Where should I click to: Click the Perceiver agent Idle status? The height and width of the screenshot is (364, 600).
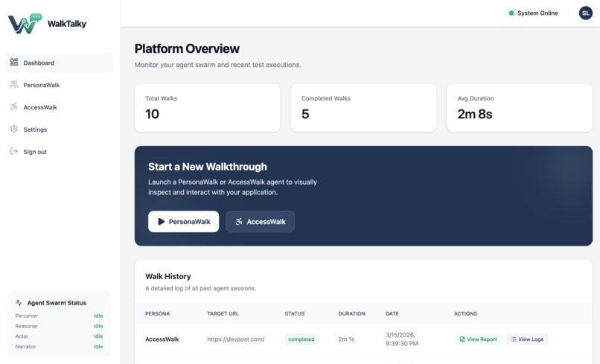click(98, 316)
